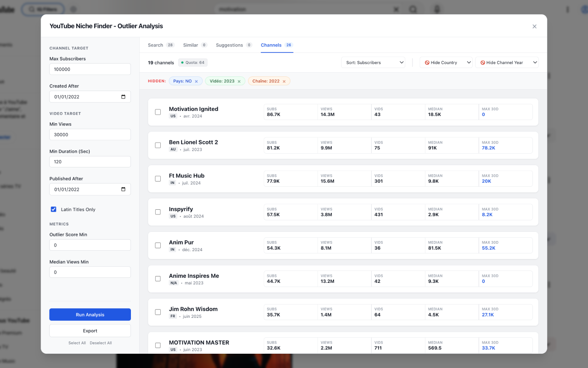Open the Suggestions tab
The image size is (588, 368).
pos(234,45)
